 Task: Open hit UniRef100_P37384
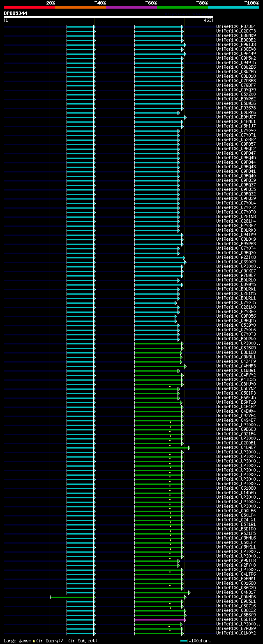(236, 27)
